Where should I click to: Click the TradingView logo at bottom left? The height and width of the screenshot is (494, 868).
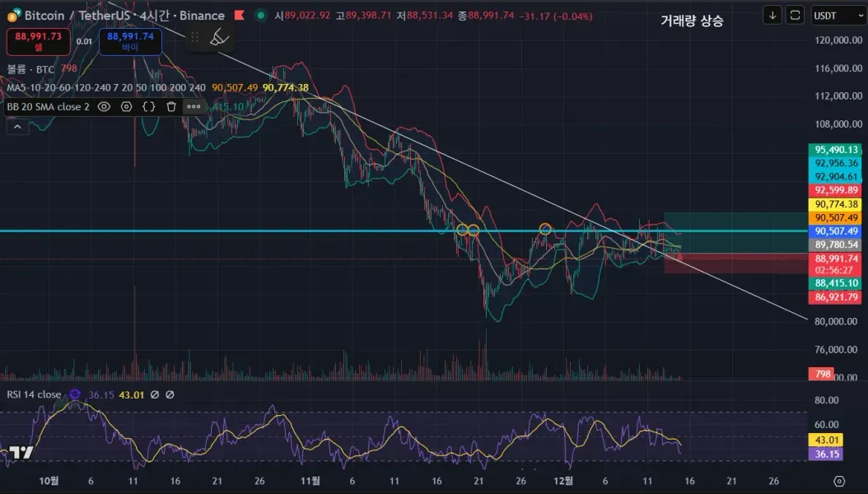point(21,453)
